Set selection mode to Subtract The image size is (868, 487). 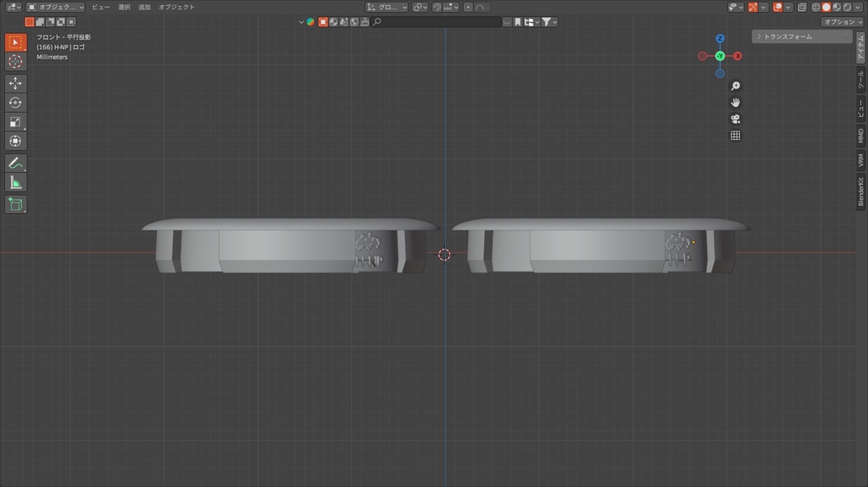[50, 21]
